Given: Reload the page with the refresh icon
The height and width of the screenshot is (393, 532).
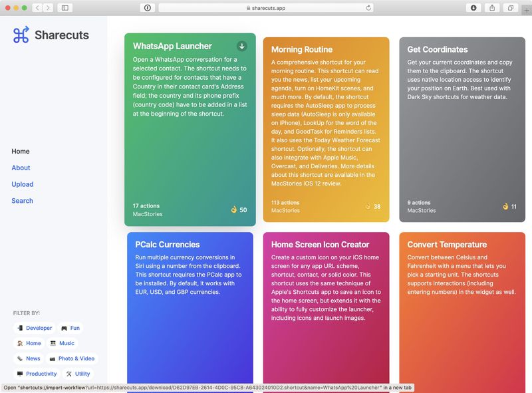Looking at the screenshot, I should (x=368, y=8).
